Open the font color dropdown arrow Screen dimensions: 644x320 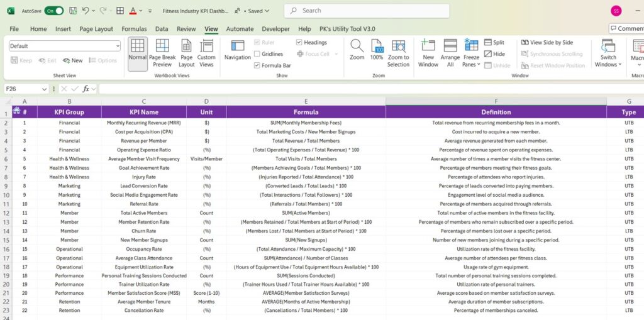pyautogui.click(x=141, y=11)
